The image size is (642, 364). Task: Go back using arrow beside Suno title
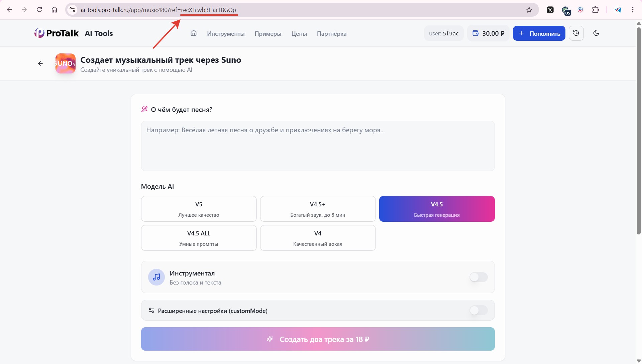click(x=40, y=63)
